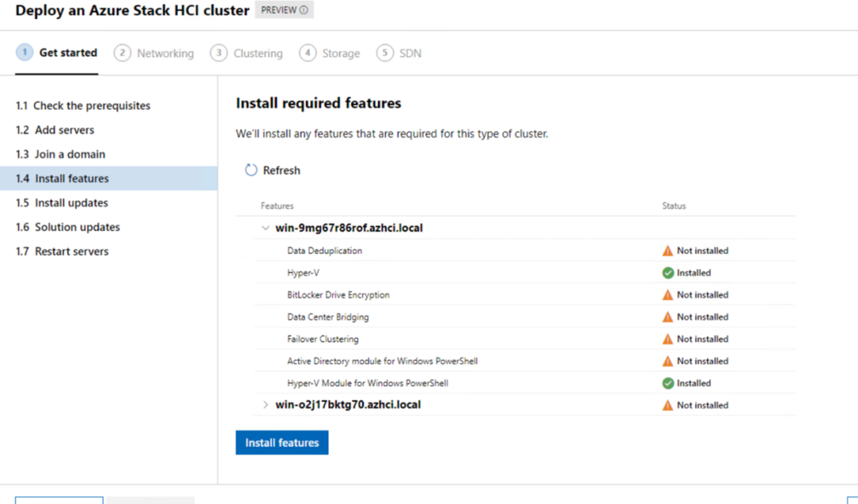Select the Hyper-V feature row
The height and width of the screenshot is (504, 858).
tap(525, 273)
